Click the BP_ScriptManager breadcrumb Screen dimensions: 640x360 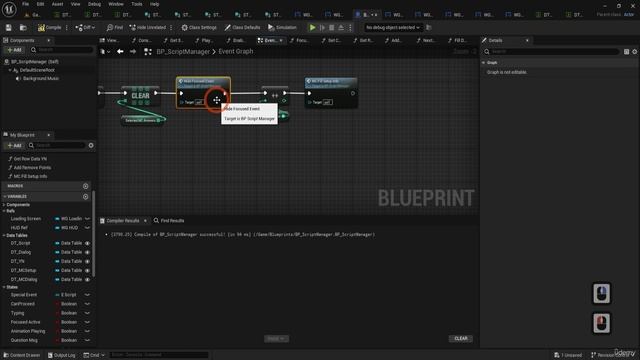(x=183, y=52)
